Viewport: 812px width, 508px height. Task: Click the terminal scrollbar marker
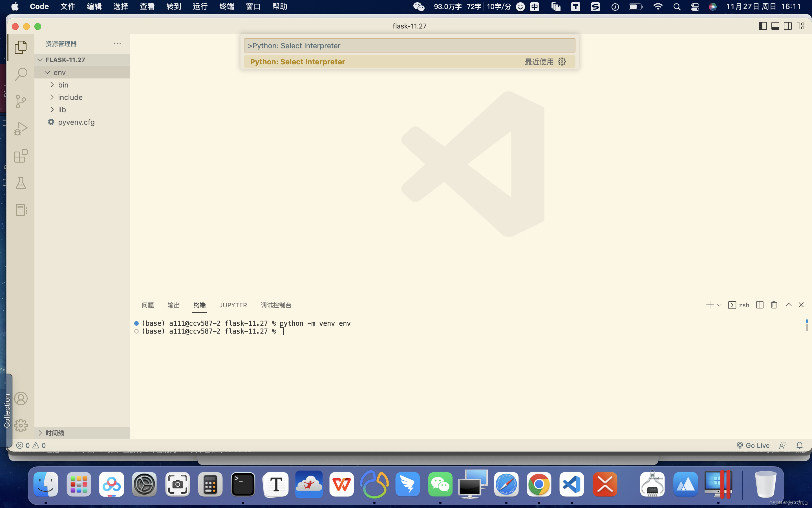[807, 325]
